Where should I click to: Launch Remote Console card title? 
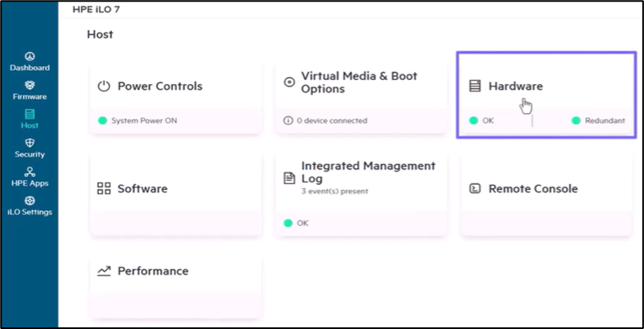(x=533, y=188)
